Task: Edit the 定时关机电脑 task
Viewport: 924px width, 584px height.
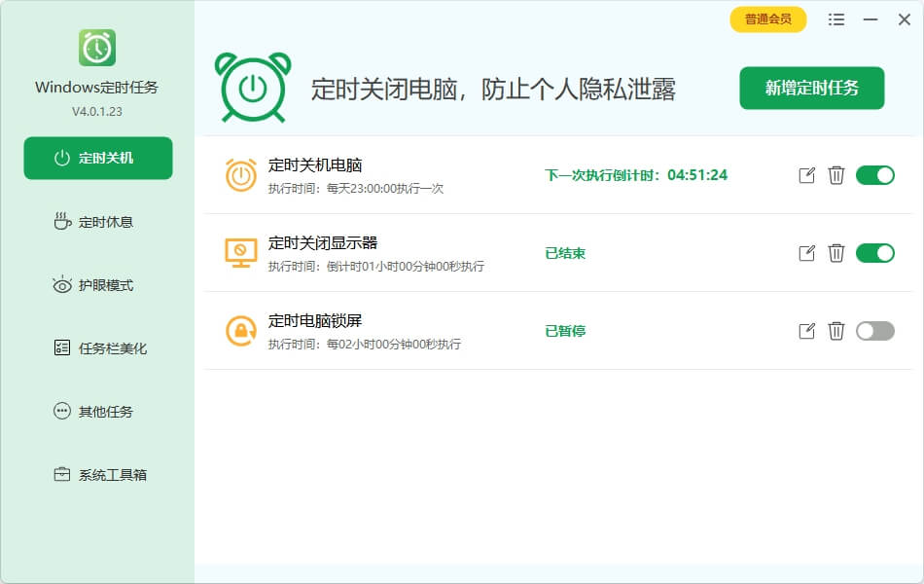Action: pyautogui.click(x=806, y=175)
